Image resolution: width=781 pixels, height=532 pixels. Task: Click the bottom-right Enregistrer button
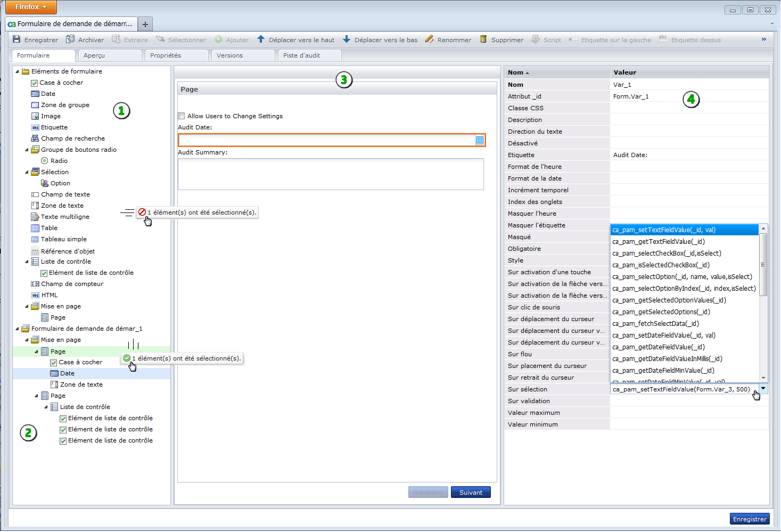(750, 519)
